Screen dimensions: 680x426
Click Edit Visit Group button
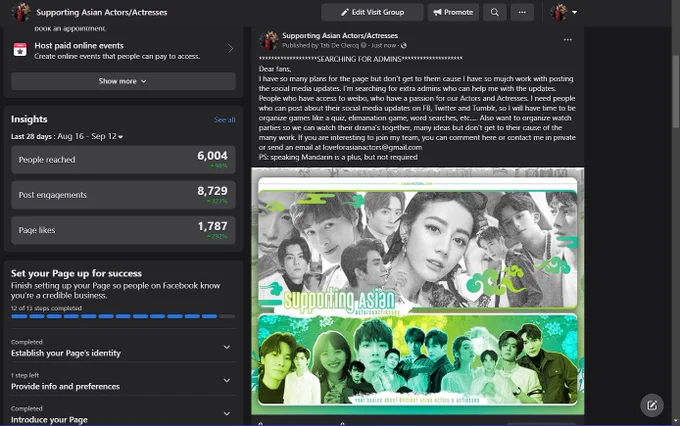372,12
